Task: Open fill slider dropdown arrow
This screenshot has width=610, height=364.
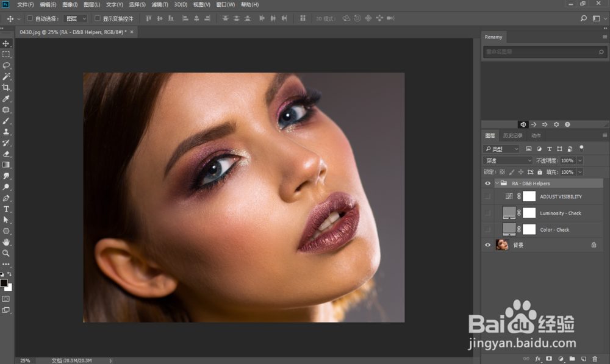Action: point(580,172)
